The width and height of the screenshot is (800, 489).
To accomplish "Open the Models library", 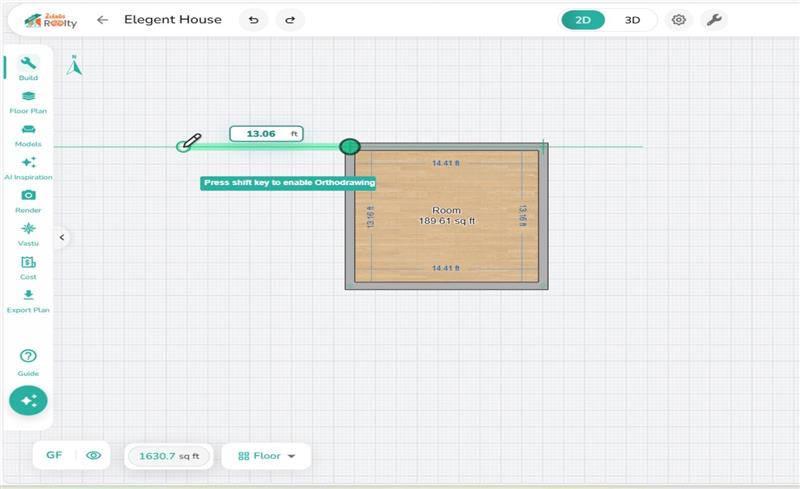I will click(28, 134).
